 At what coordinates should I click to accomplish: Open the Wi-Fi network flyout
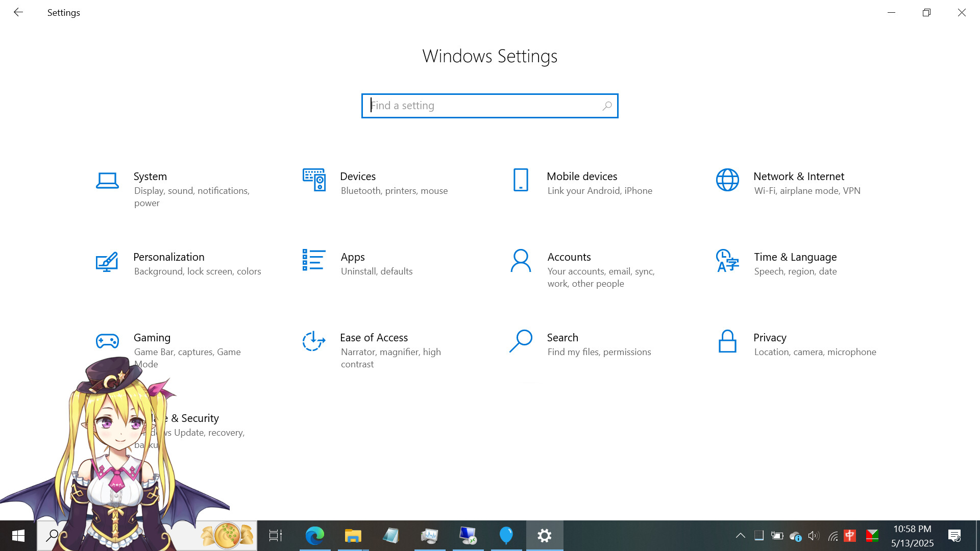coord(832,536)
